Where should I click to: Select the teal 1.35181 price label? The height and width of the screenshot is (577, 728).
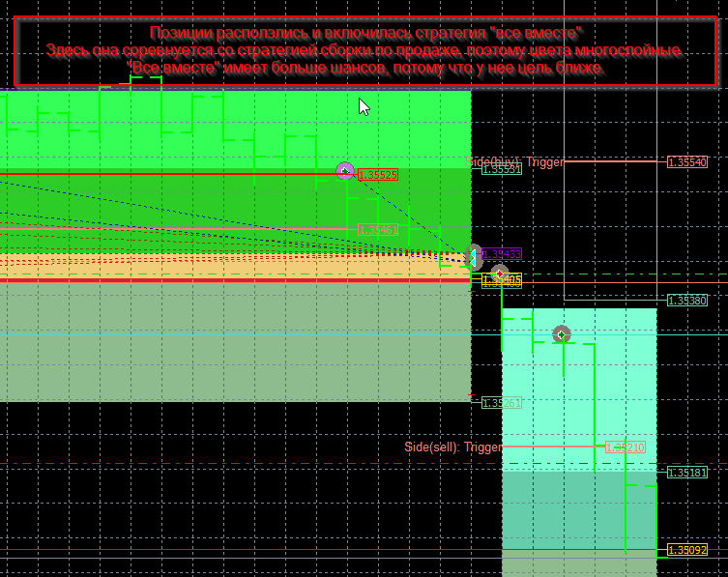(687, 473)
